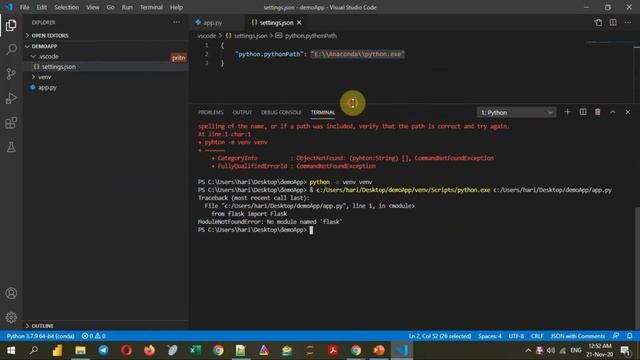Open the terminal selector dropdown '1: Python'

(516, 112)
